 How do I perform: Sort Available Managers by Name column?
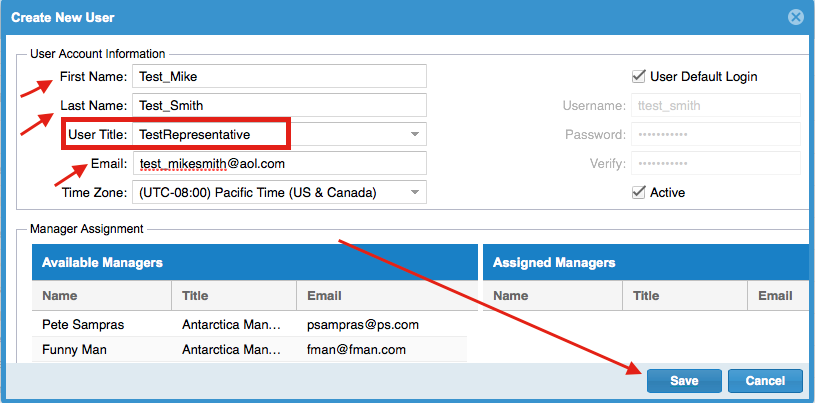point(100,296)
